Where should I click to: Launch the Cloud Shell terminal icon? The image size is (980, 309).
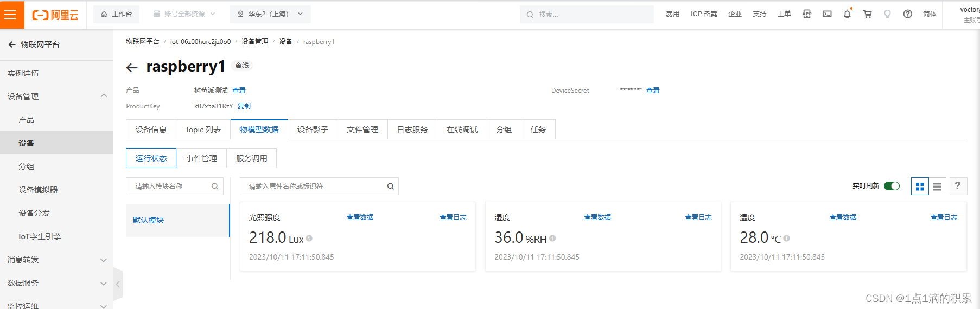pyautogui.click(x=827, y=14)
